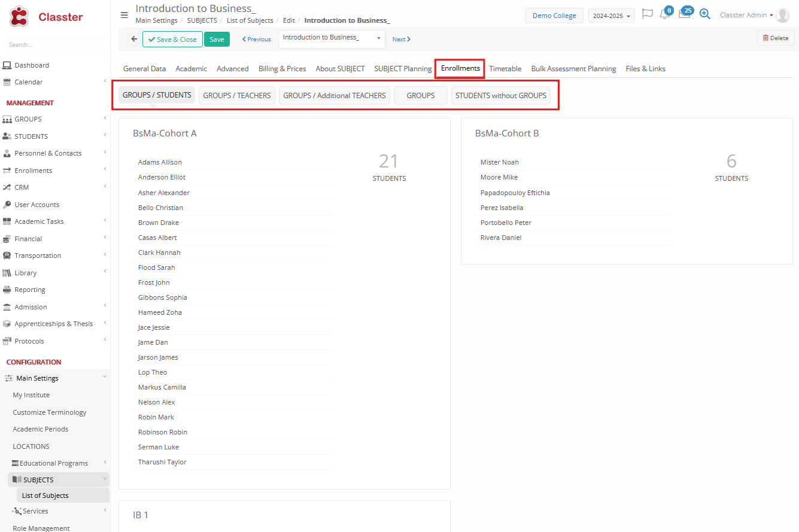
Task: Open the Billing & Prices tab
Action: (282, 69)
